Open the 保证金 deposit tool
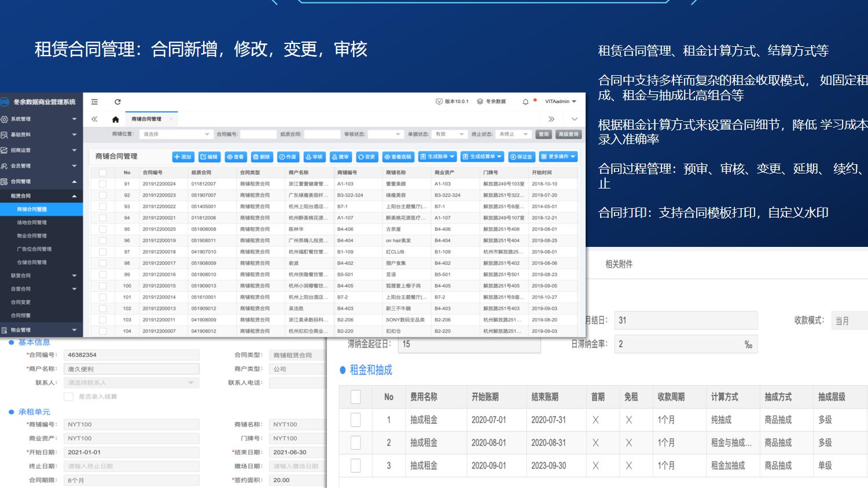 [x=523, y=156]
